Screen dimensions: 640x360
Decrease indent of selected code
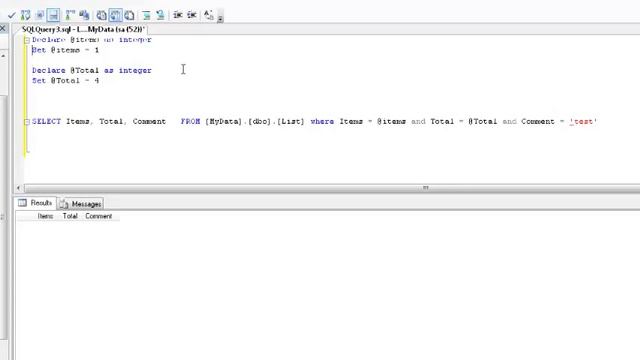click(178, 15)
